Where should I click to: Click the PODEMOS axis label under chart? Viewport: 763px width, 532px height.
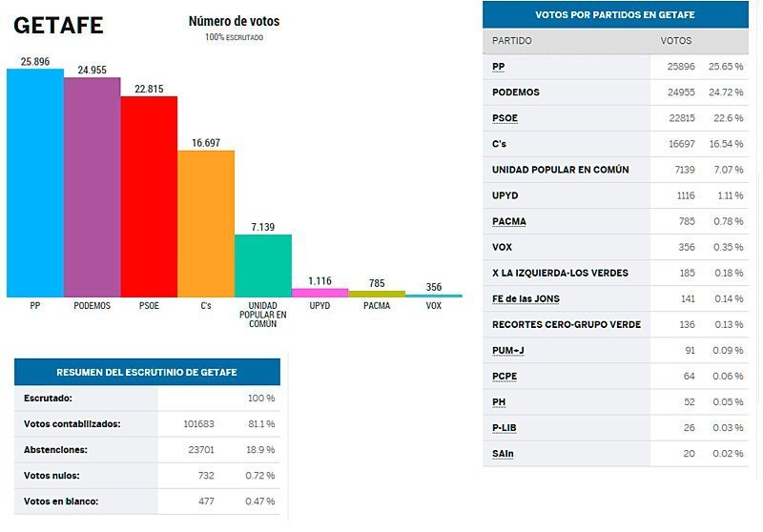click(x=92, y=305)
